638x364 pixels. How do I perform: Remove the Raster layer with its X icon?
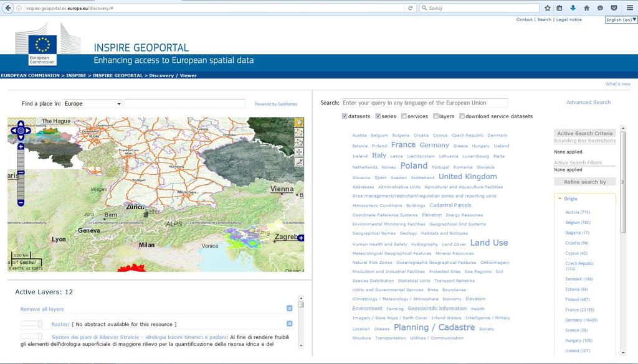290,324
